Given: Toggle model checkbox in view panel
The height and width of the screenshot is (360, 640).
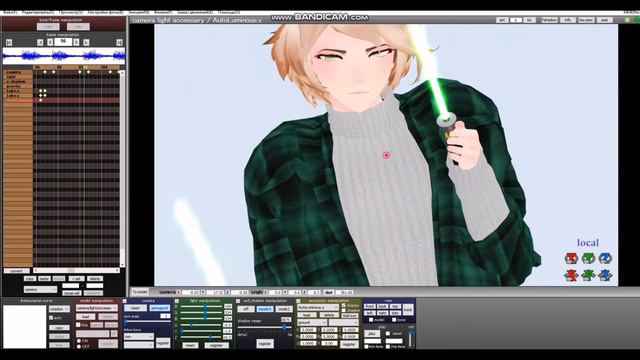Looking at the screenshot, I should tap(371, 320).
